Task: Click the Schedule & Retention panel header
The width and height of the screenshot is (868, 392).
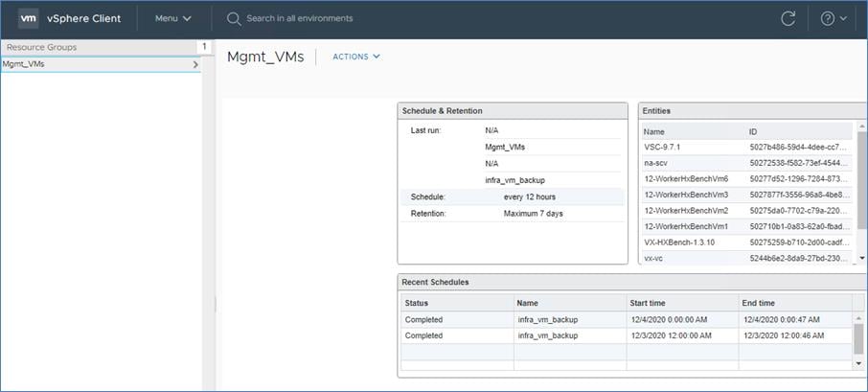Action: coord(513,111)
